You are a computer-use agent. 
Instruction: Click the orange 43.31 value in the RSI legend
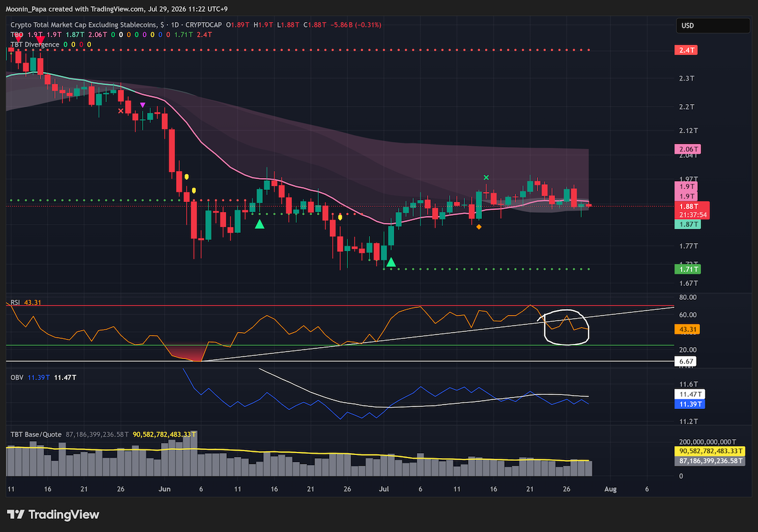point(33,304)
